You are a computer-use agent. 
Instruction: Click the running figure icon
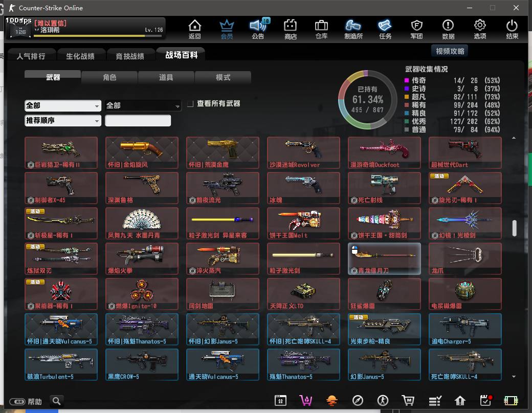pos(383,401)
